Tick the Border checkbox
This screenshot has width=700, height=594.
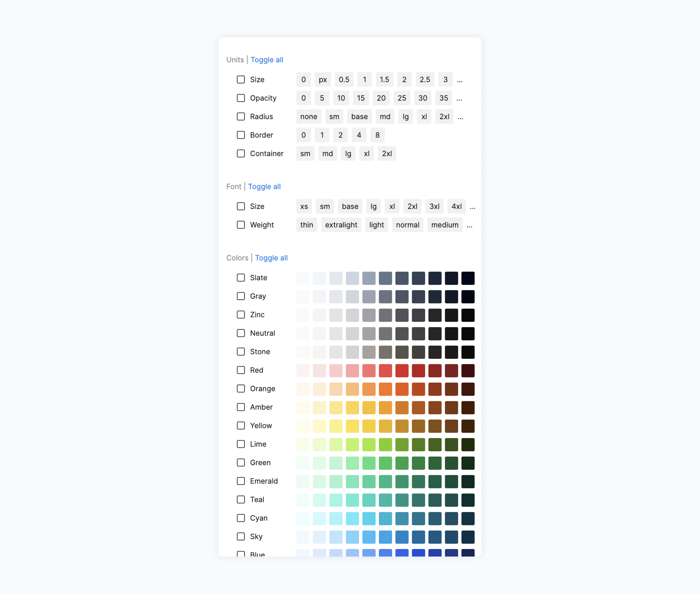[x=241, y=135]
